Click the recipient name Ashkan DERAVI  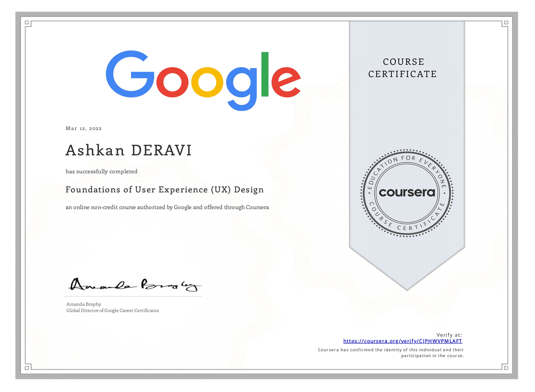click(x=129, y=150)
